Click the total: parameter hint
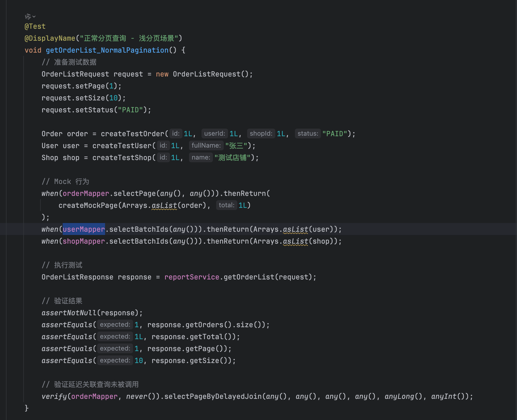 click(226, 205)
